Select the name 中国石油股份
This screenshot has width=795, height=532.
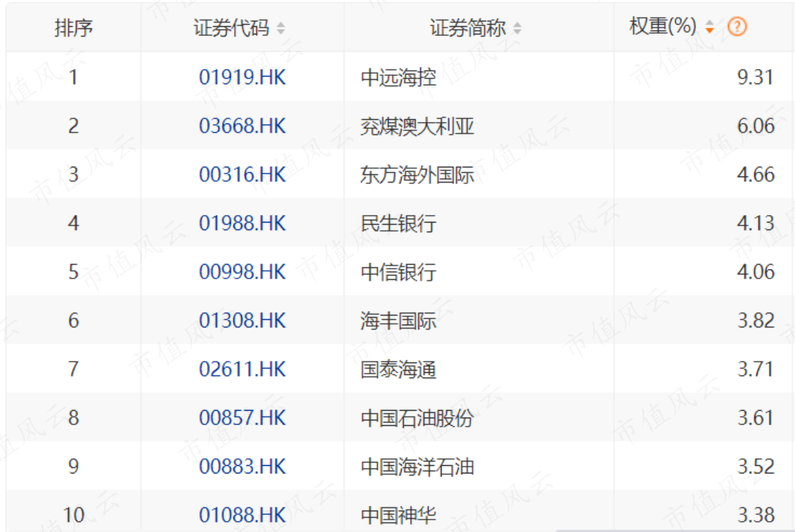[x=417, y=418]
